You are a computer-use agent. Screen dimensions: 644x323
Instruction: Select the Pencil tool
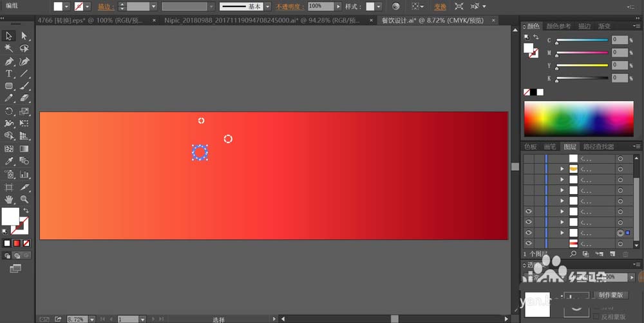tap(8, 98)
